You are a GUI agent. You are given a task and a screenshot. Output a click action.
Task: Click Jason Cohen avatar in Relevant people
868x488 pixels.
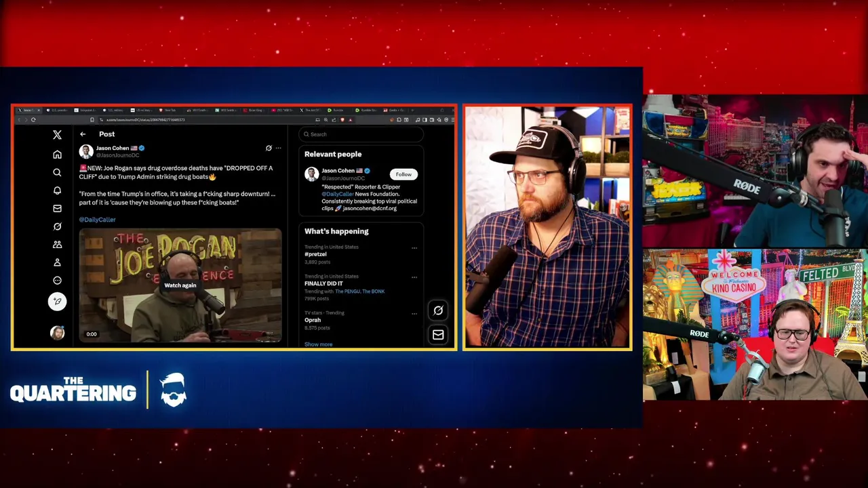pos(311,174)
